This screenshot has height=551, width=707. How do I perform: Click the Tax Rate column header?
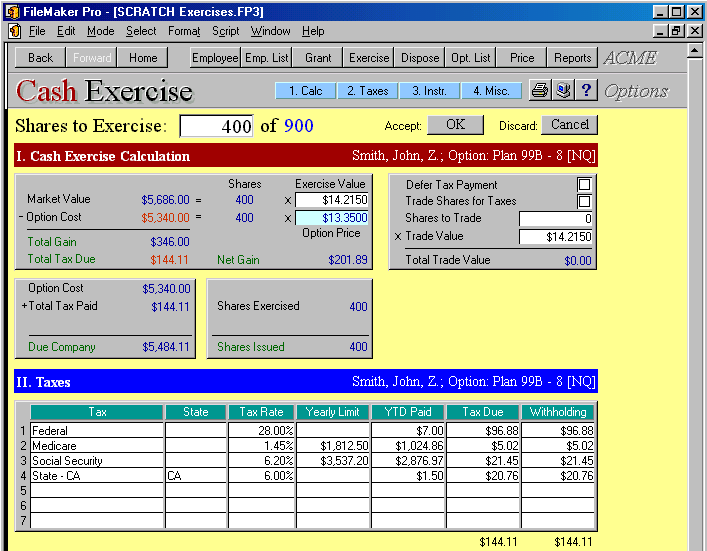261,412
